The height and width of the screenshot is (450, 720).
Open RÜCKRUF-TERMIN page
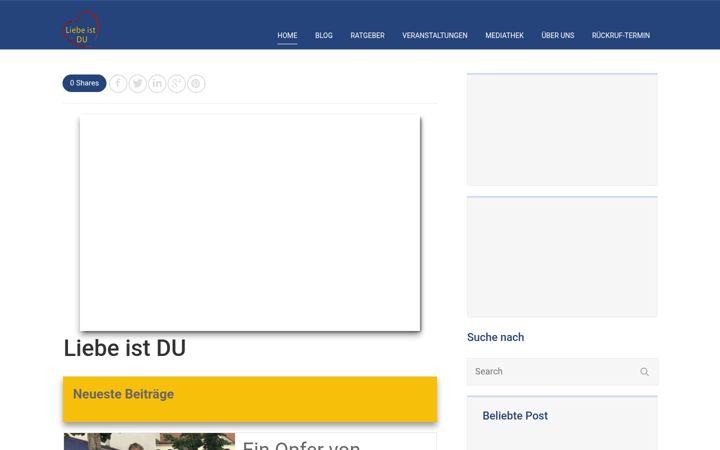point(620,35)
